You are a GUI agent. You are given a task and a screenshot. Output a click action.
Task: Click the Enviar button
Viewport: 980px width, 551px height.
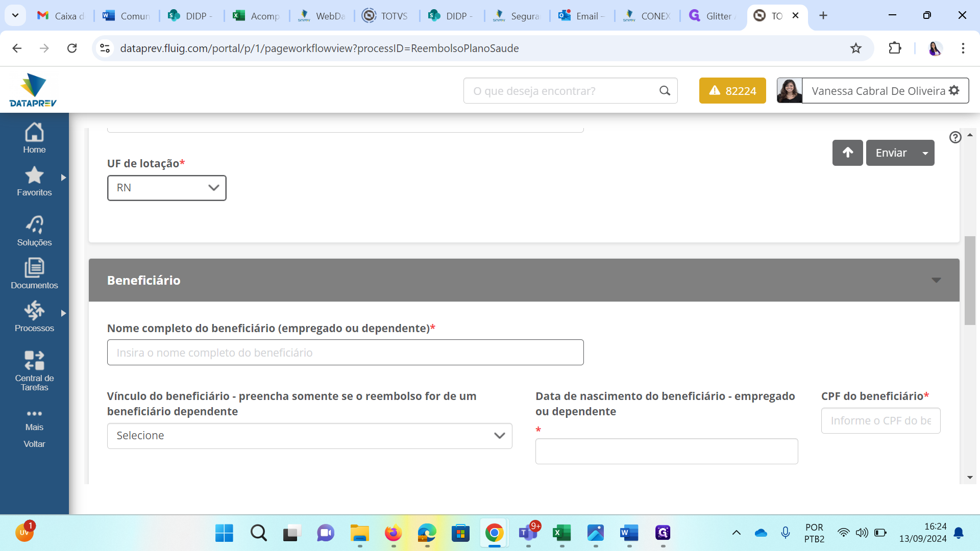[x=891, y=153]
